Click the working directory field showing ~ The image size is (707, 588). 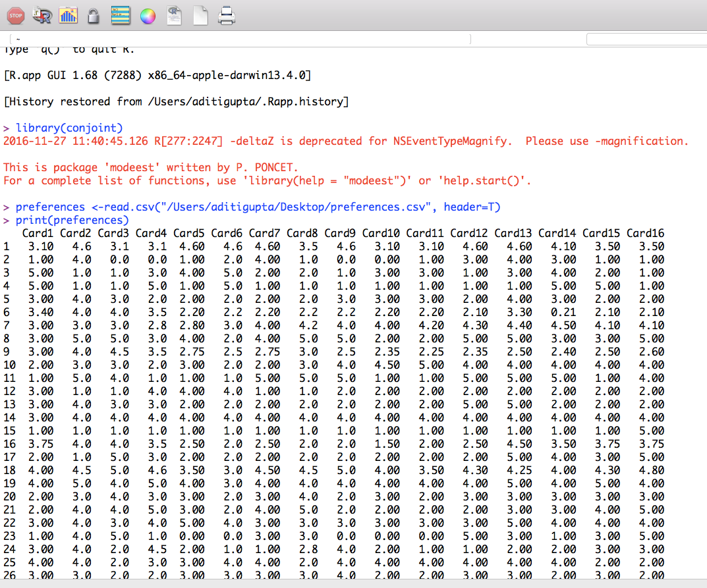coord(239,40)
